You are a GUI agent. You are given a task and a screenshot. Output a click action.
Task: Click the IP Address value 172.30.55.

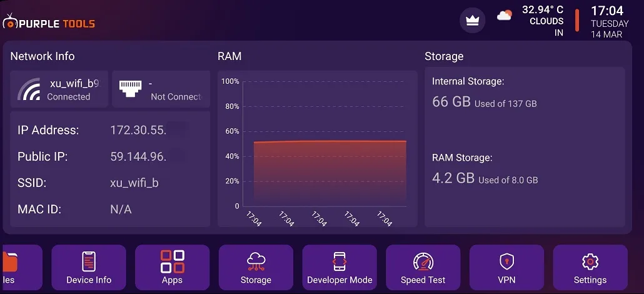138,130
